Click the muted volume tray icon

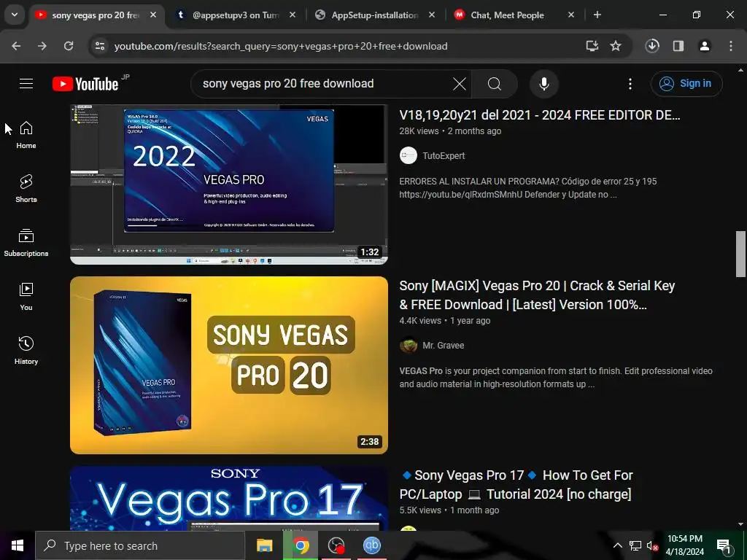tap(652, 545)
